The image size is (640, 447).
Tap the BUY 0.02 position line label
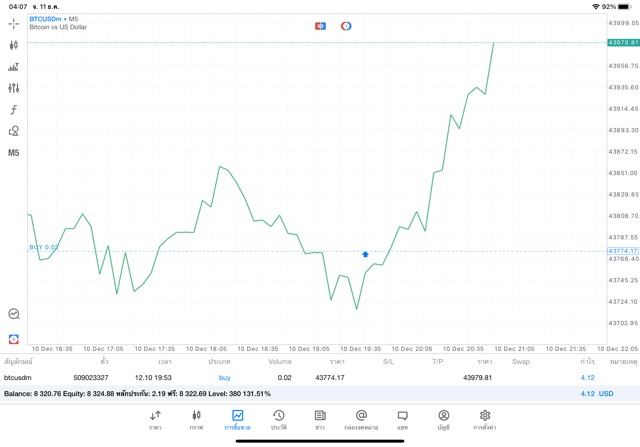point(44,246)
